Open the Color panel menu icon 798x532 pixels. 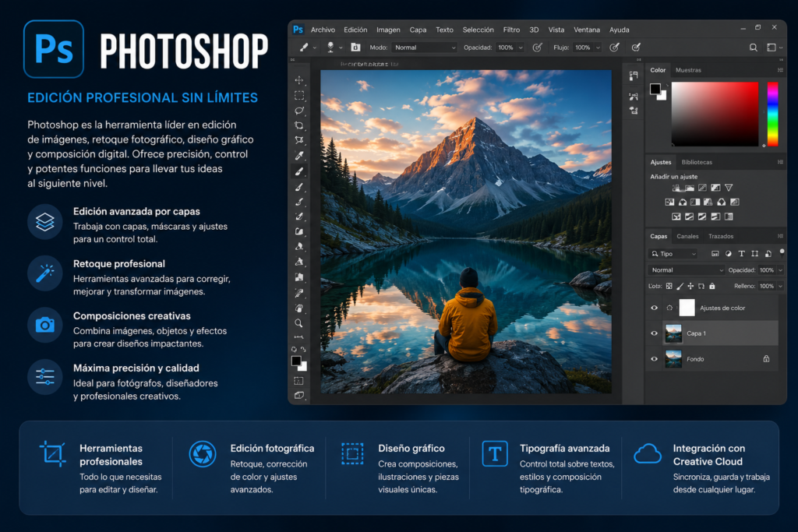(780, 70)
